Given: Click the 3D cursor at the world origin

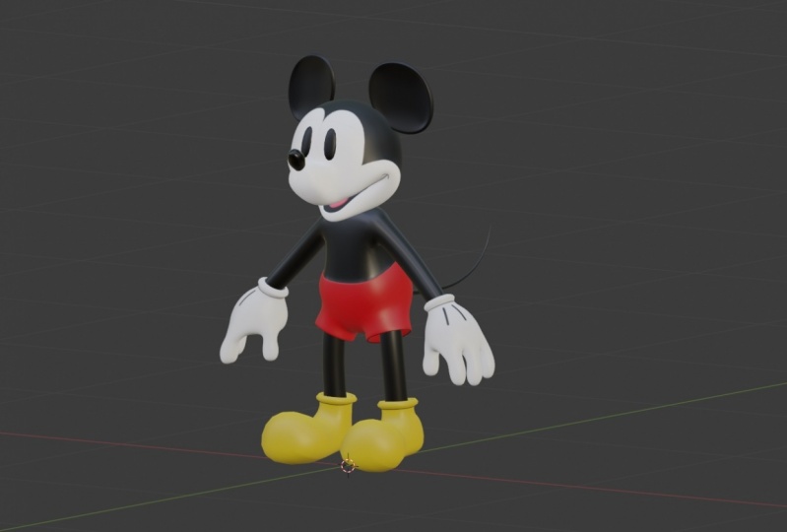Looking at the screenshot, I should (348, 466).
